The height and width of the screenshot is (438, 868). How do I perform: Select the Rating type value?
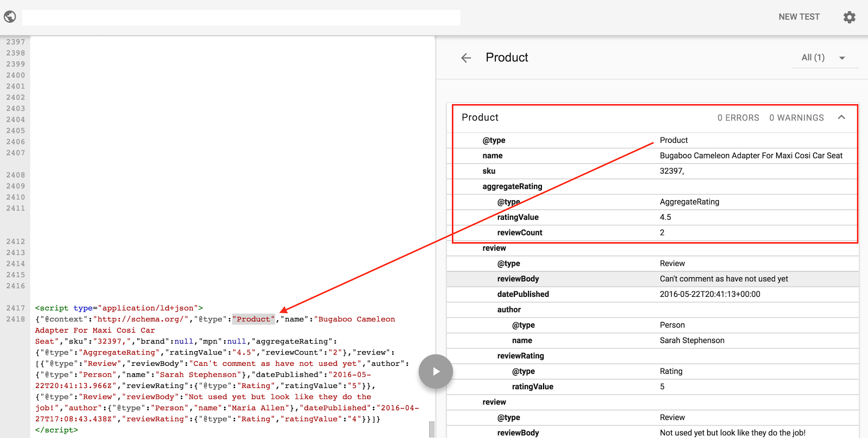(x=671, y=371)
